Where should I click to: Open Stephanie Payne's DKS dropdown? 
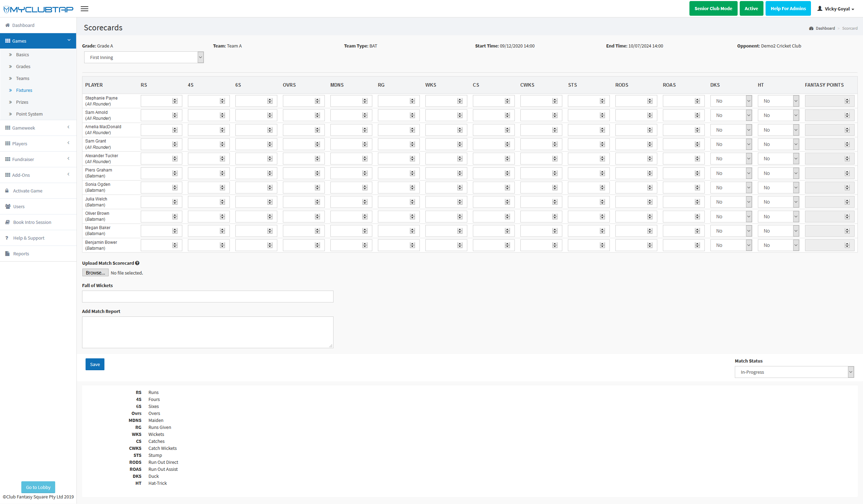tap(731, 101)
